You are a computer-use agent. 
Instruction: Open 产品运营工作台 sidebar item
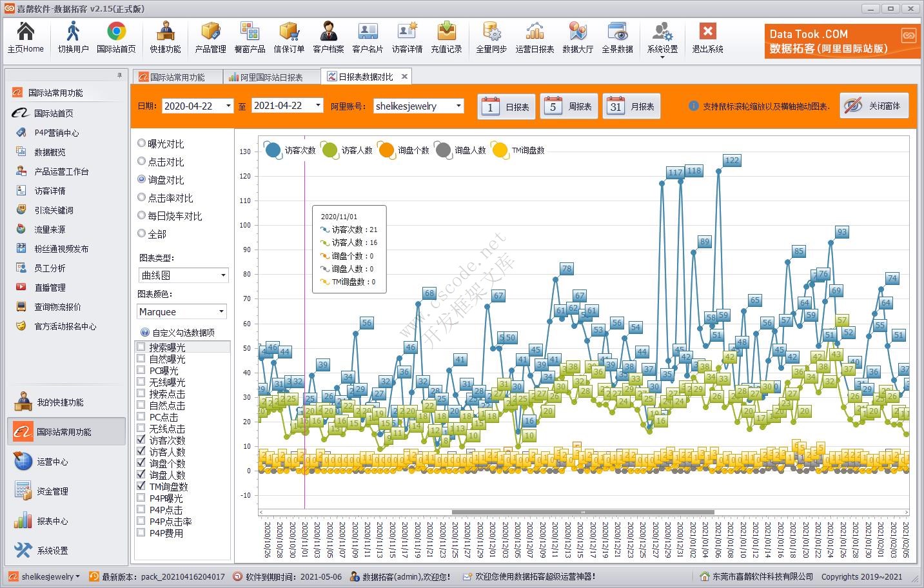coord(61,171)
